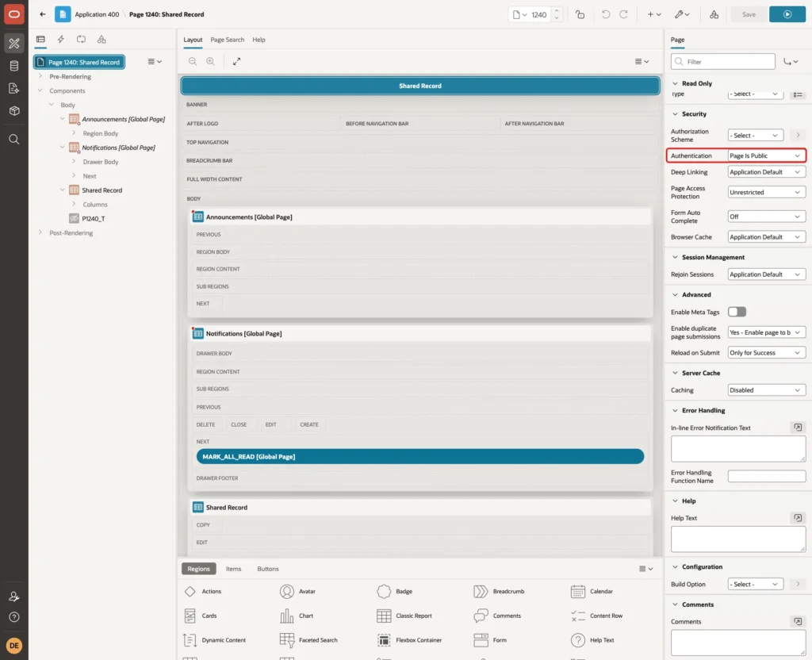The image size is (812, 660).
Task: Click the Oracle APEX logo
Action: point(14,14)
